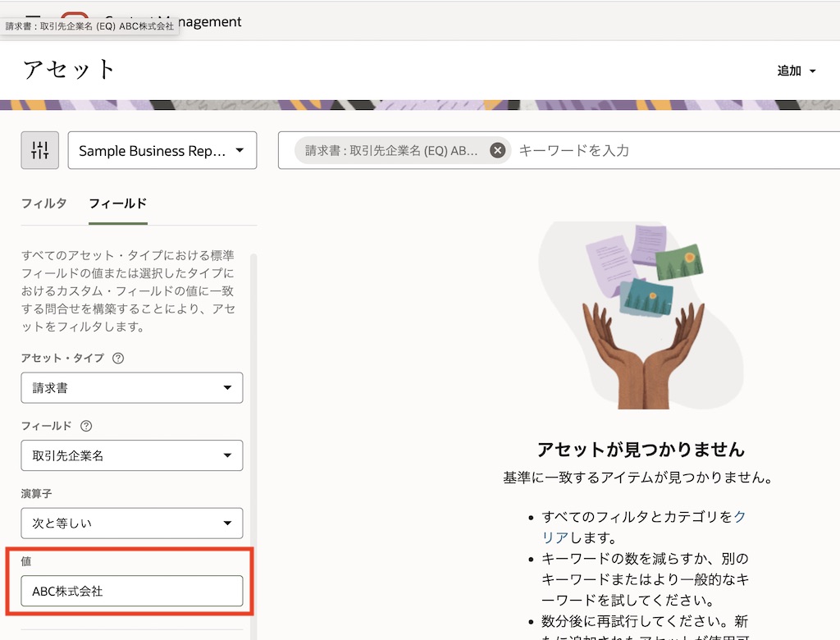This screenshot has height=640, width=840.
Task: Select the フィールド tab
Action: 117,203
